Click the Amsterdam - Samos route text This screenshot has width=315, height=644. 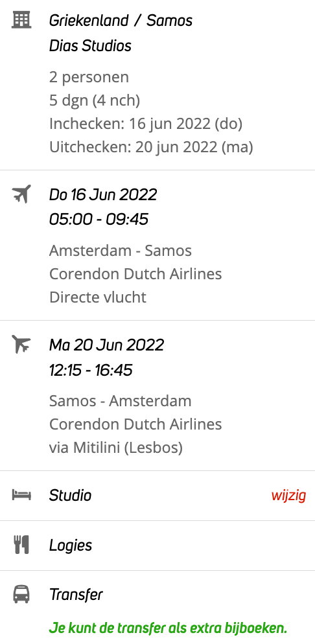pyautogui.click(x=121, y=251)
